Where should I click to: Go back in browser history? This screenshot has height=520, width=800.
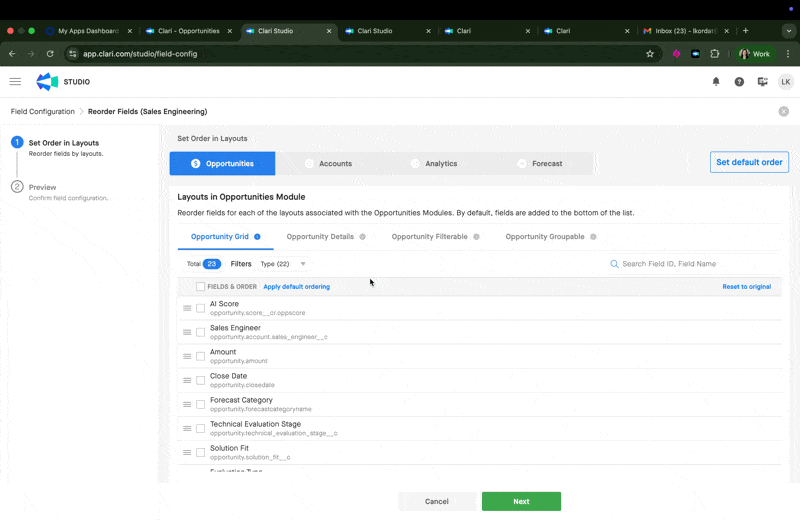point(12,54)
